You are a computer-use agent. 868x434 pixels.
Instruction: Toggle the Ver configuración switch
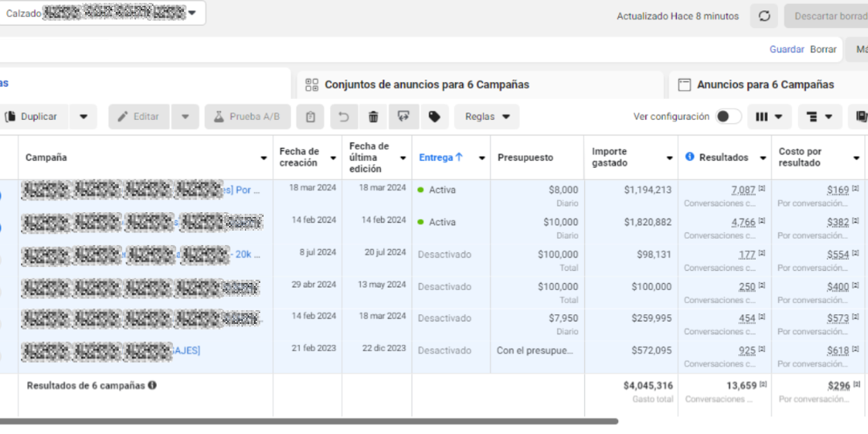tap(728, 117)
